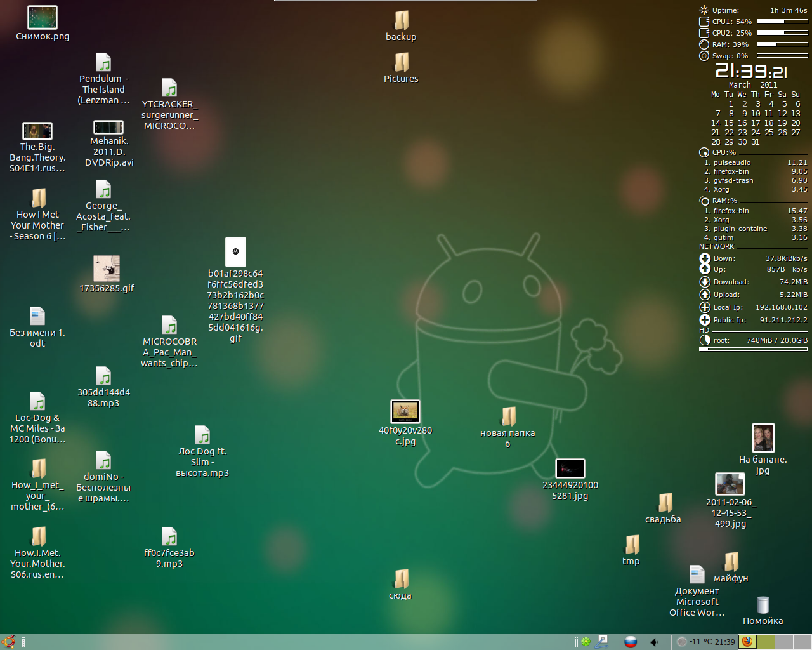The width and height of the screenshot is (812, 650).
Task: Click the pulseaudio process entry
Action: 756,162
